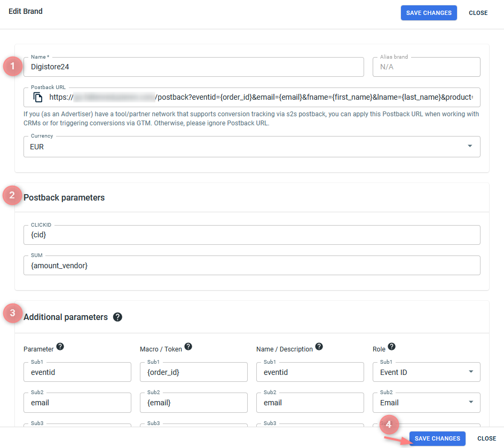
Task: Click the Macro / Token help icon
Action: pyautogui.click(x=188, y=347)
